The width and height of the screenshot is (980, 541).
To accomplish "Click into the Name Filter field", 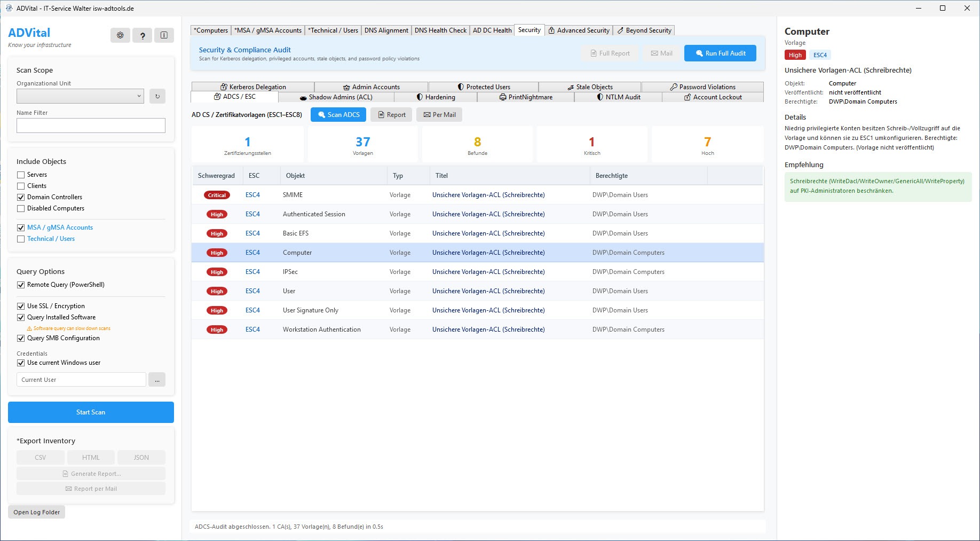I will (91, 126).
